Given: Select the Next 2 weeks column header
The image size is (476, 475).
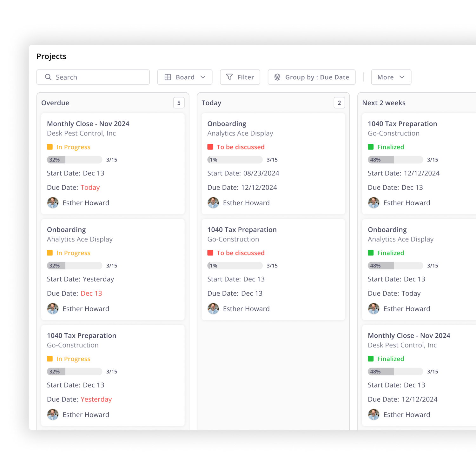Looking at the screenshot, I should [384, 103].
